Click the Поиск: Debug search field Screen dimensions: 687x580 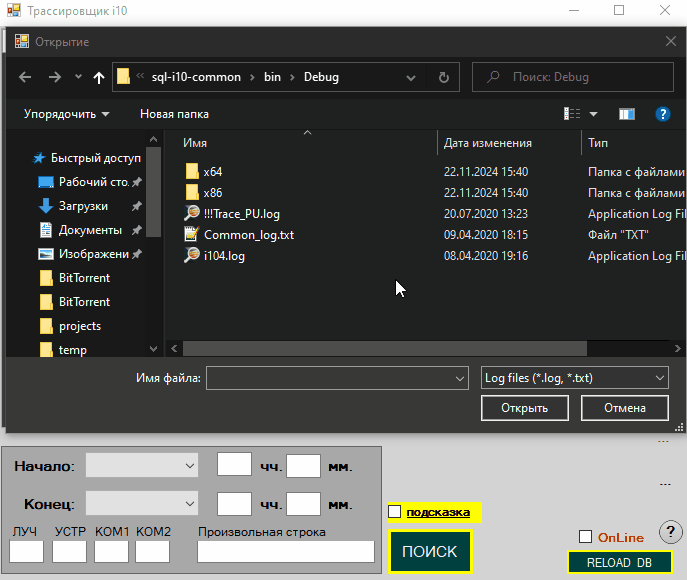[573, 77]
